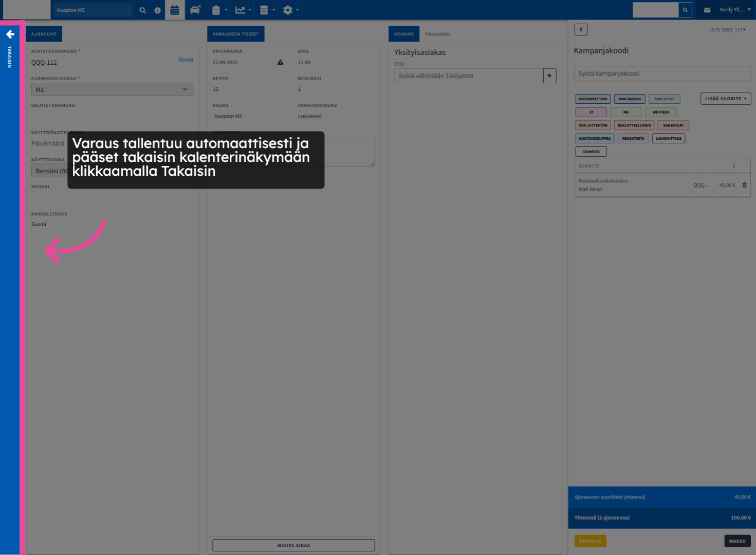
Task: Click the Maksu payment button
Action: pos(737,541)
